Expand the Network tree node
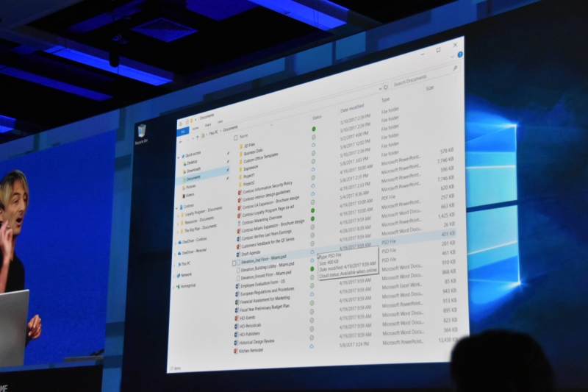 tap(174, 276)
